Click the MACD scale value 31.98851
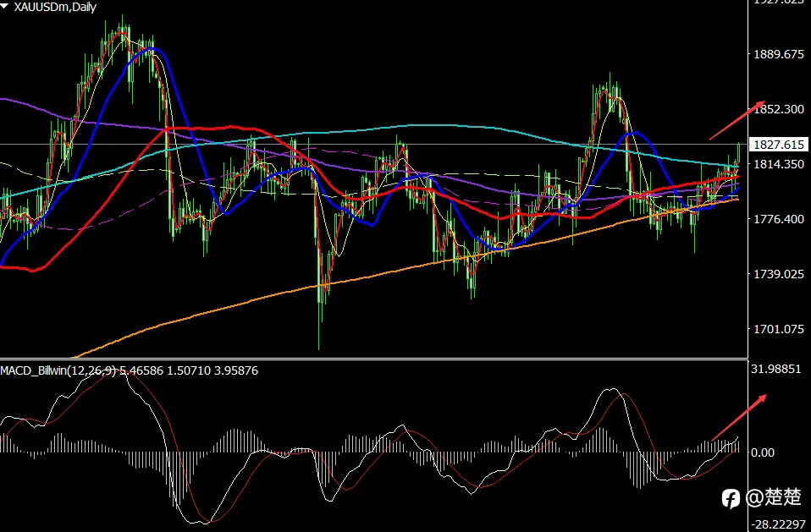 [775, 369]
